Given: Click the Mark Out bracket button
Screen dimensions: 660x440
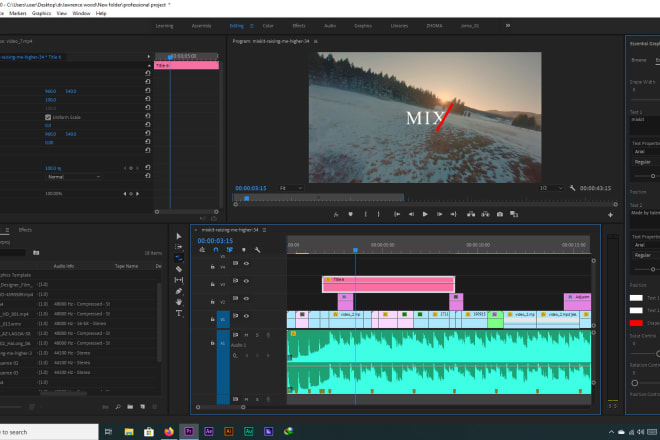Looking at the screenshot, I should pyautogui.click(x=378, y=214).
